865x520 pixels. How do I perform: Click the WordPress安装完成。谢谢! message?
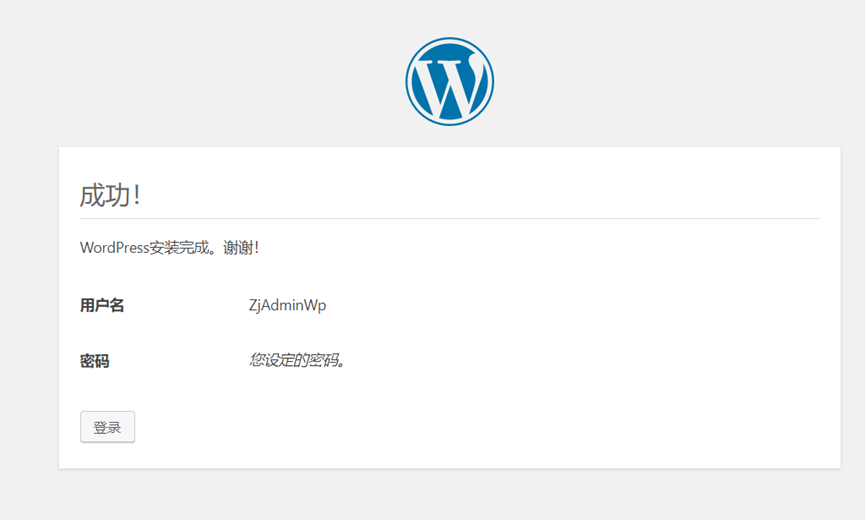169,248
